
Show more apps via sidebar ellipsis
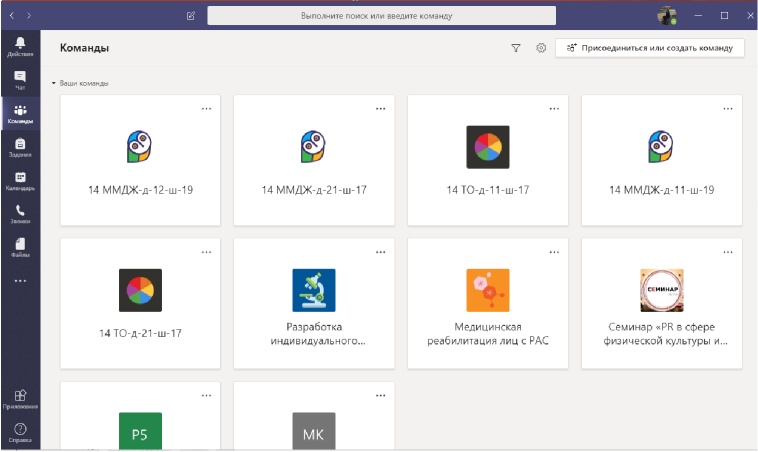tap(20, 281)
